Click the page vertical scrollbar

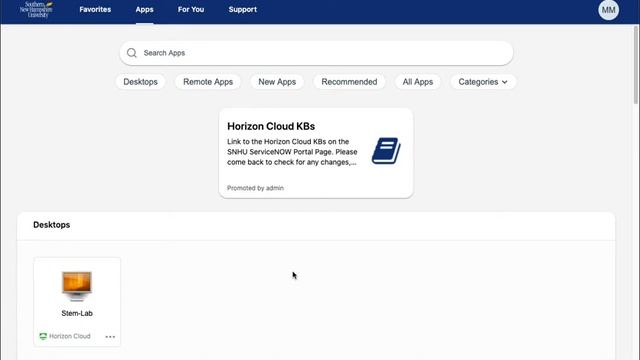636,65
